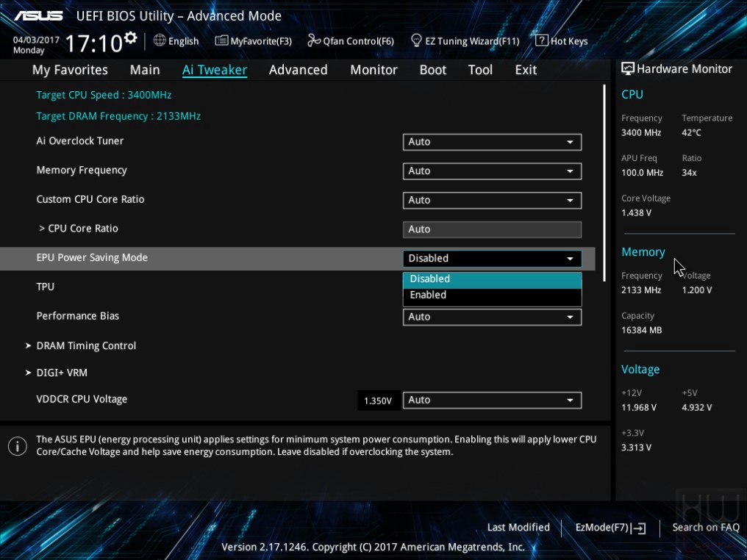This screenshot has height=560, width=747.
Task: Click the Hardware Monitor Voltage heading
Action: point(640,370)
